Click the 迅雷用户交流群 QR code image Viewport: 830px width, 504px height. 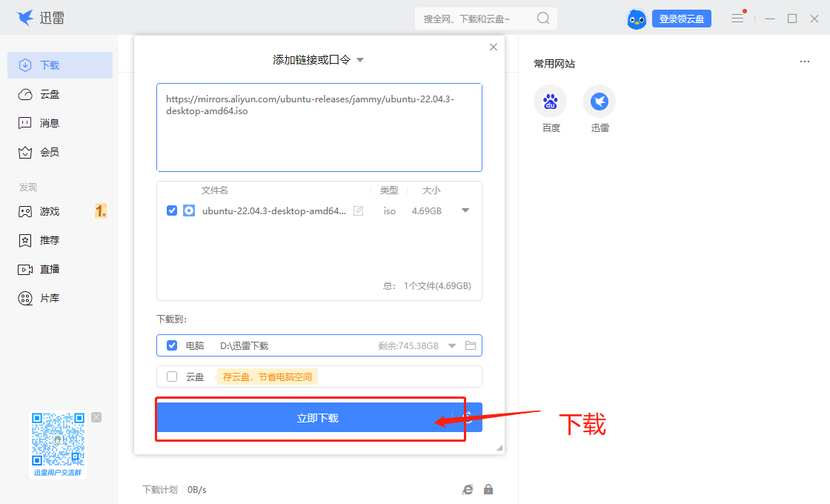click(58, 440)
